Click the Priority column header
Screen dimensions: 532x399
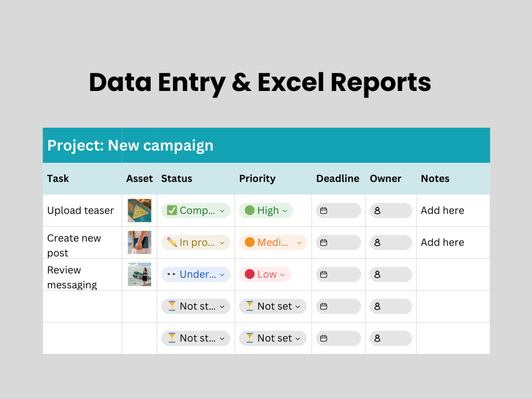coord(257,178)
